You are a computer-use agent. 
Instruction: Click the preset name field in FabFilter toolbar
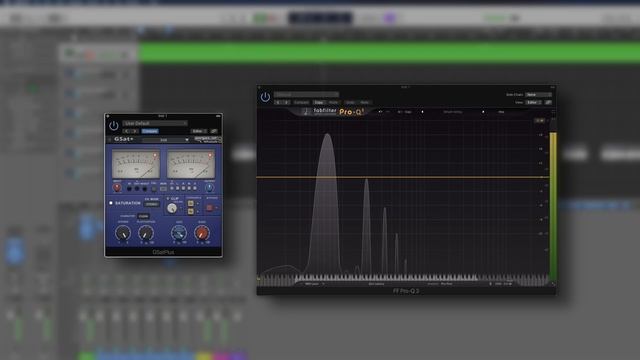[x=453, y=112]
